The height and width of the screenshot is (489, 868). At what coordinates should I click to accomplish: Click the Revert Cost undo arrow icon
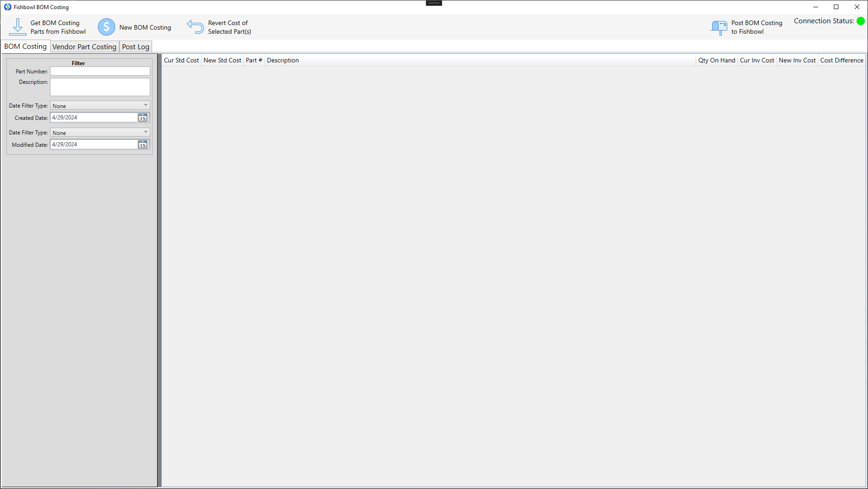point(195,27)
